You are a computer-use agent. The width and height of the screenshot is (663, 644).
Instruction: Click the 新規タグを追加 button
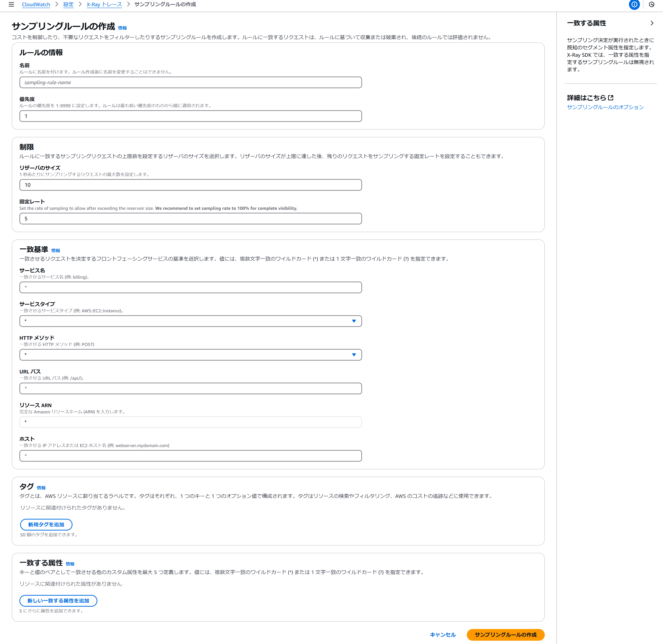click(46, 525)
